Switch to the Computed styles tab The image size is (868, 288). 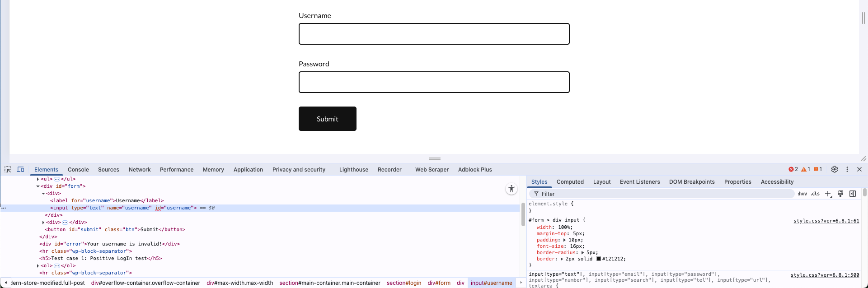point(570,182)
